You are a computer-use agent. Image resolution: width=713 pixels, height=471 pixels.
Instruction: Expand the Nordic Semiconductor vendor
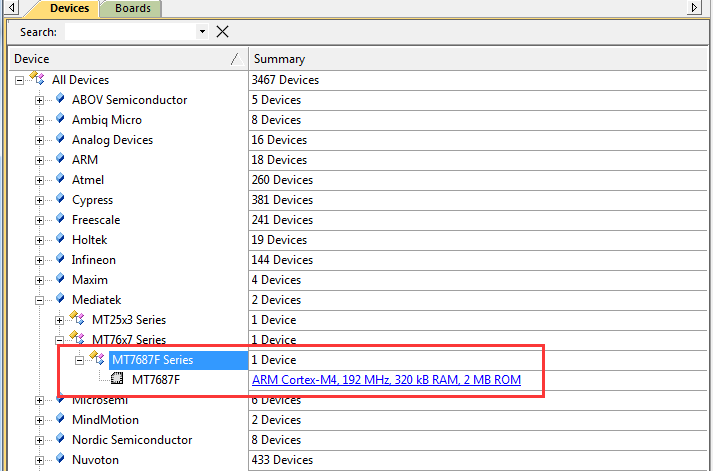point(40,441)
